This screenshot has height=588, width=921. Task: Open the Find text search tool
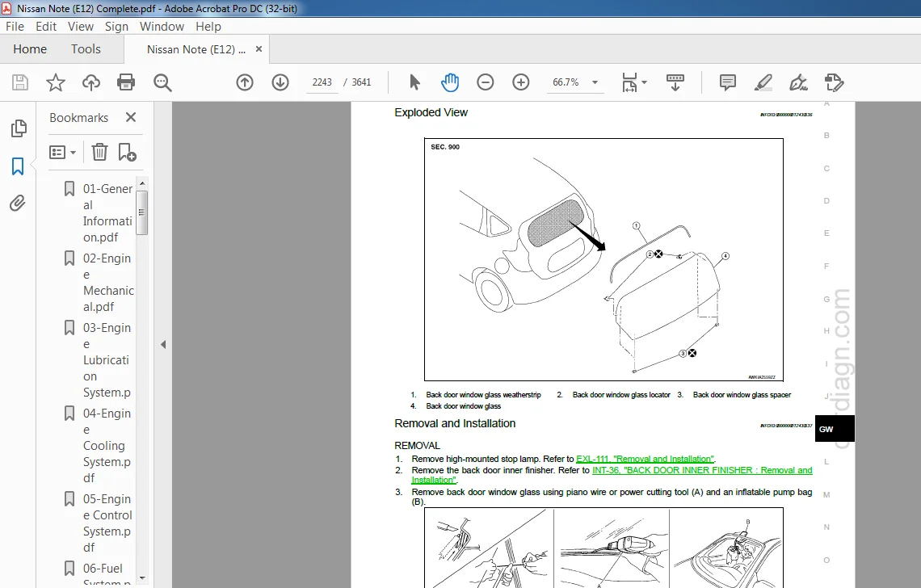tap(162, 82)
